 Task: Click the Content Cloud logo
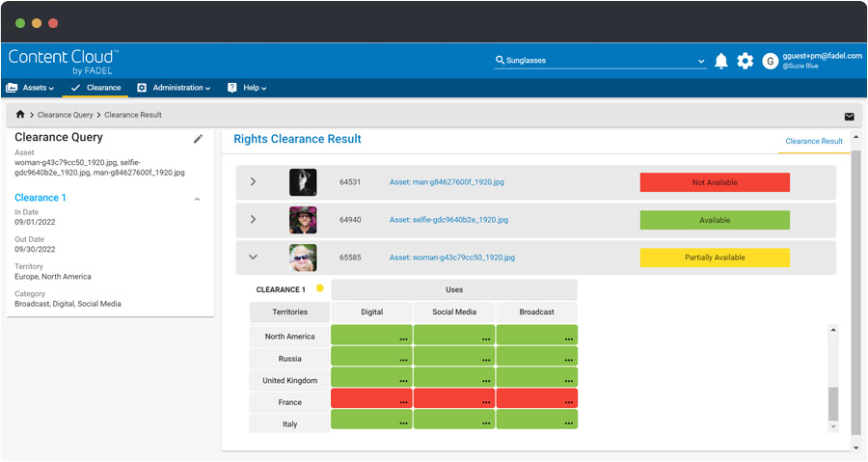pyautogui.click(x=63, y=62)
